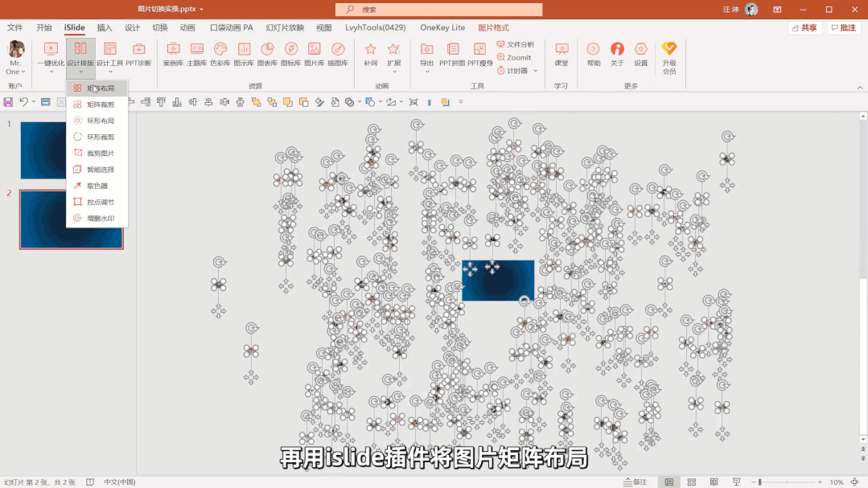Choose 智能选择 from the dropdown menu
868x488 pixels.
coord(97,170)
